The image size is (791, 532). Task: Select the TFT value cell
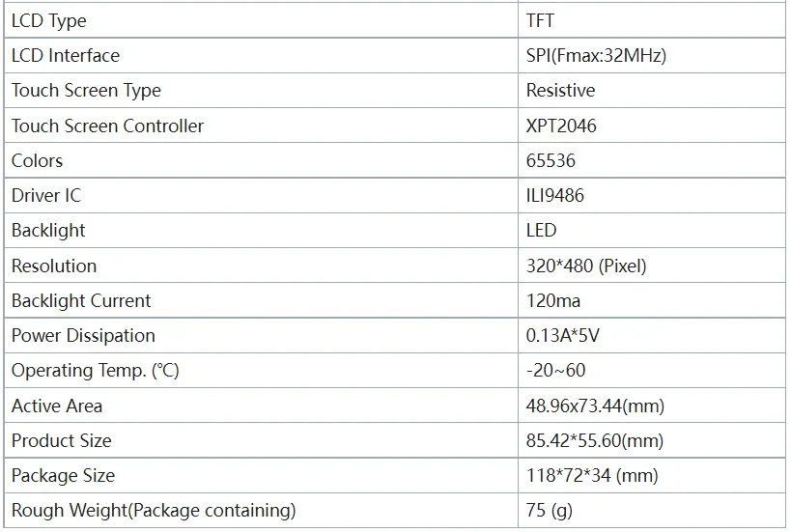tap(541, 20)
